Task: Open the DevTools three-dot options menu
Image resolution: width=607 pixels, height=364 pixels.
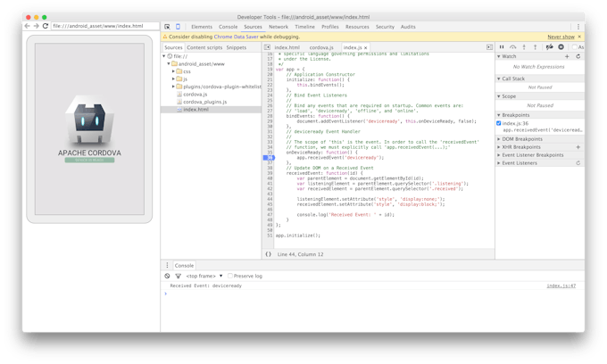Action: point(578,27)
